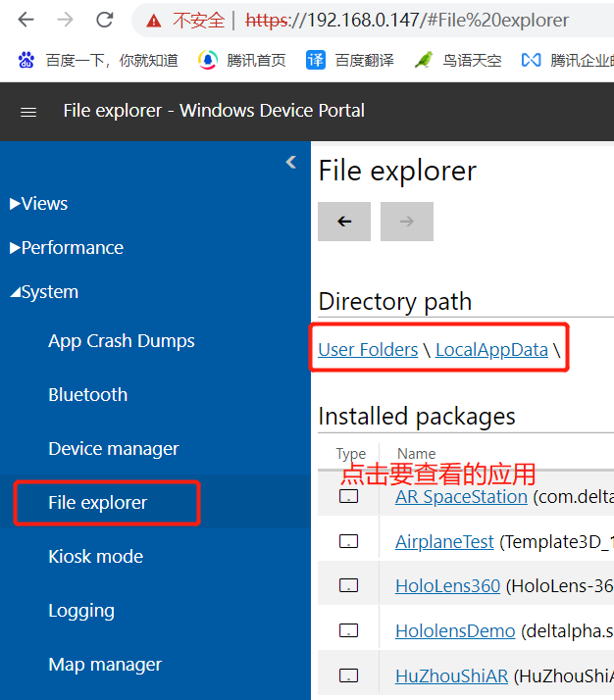The image size is (614, 700).
Task: Click the browser back arrow
Action: [26, 20]
